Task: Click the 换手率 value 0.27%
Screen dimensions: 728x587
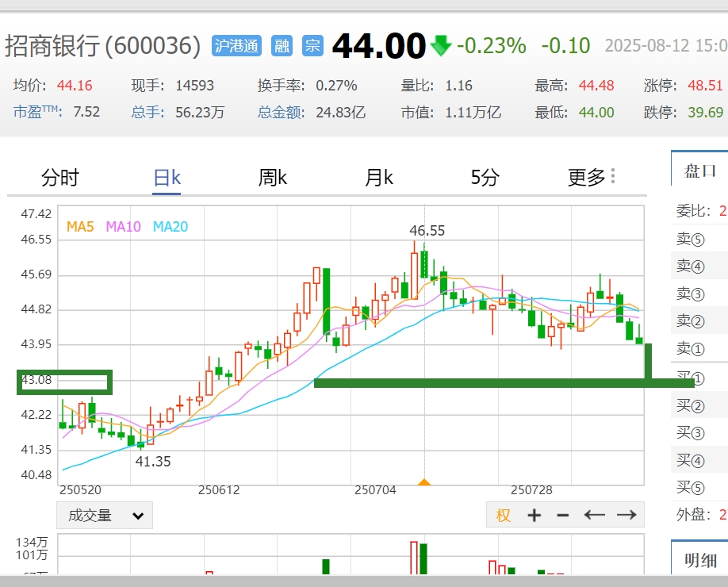Action: 336,86
